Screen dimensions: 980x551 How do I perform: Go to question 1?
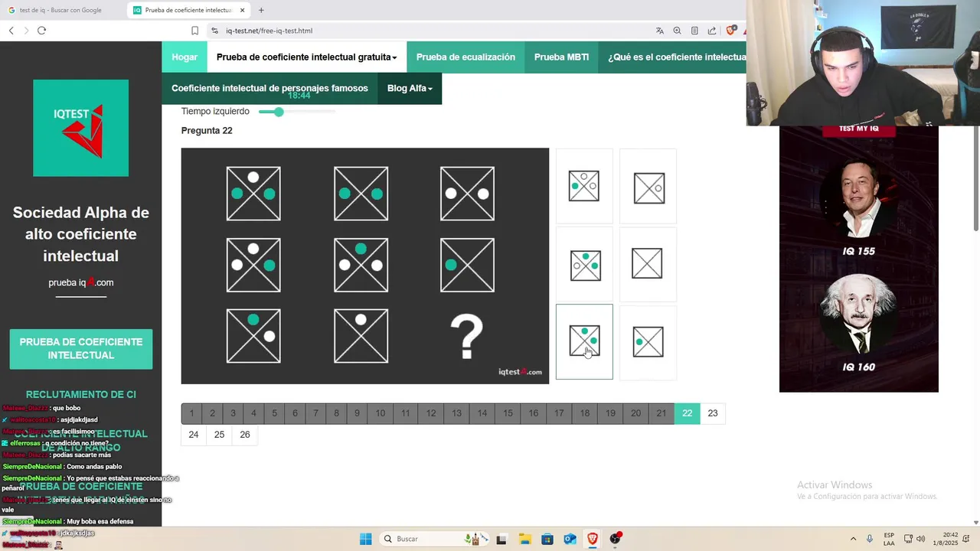pos(191,413)
